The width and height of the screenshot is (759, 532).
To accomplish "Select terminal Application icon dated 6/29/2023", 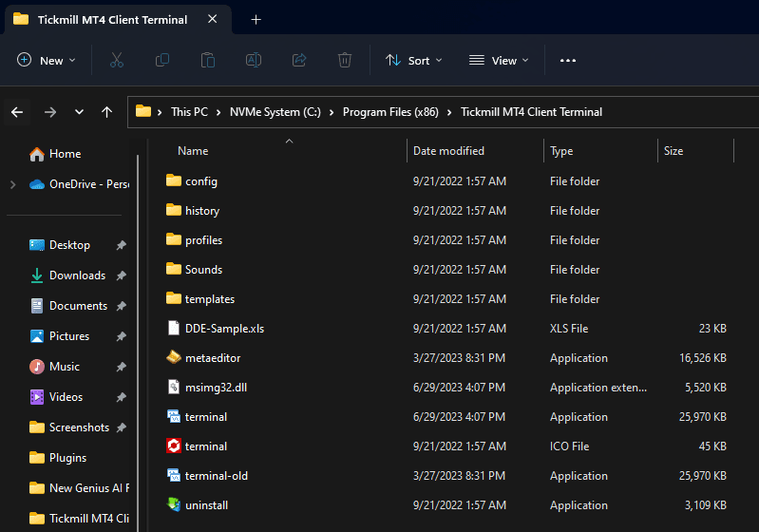I will point(173,416).
